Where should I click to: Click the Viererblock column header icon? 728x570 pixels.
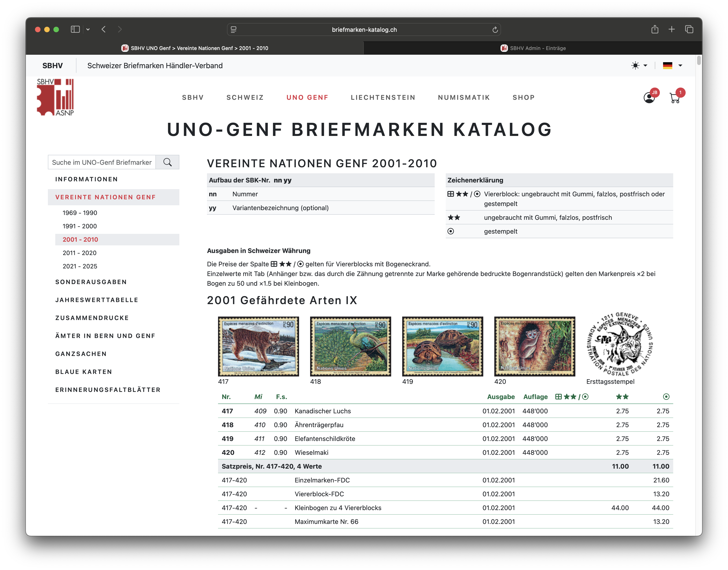pyautogui.click(x=572, y=397)
